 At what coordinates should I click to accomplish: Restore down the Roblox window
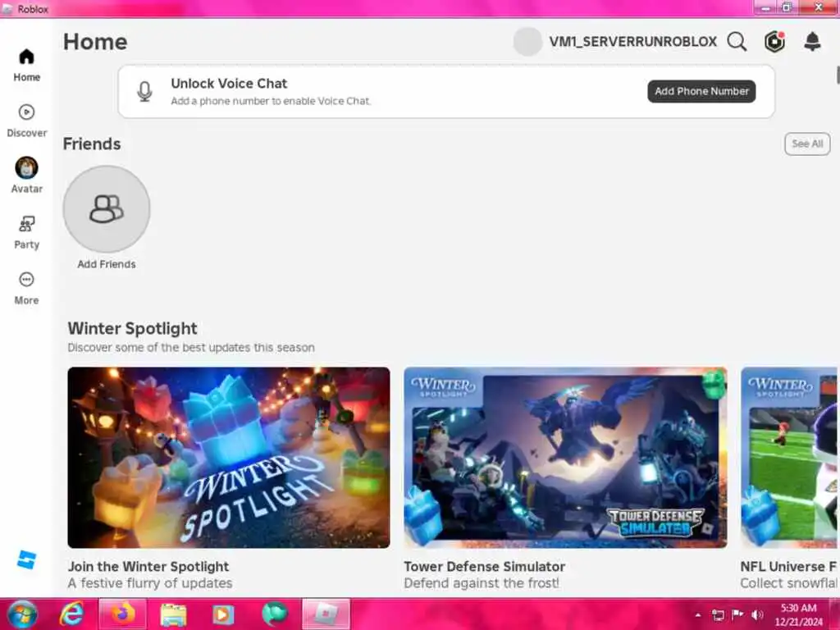pyautogui.click(x=787, y=7)
